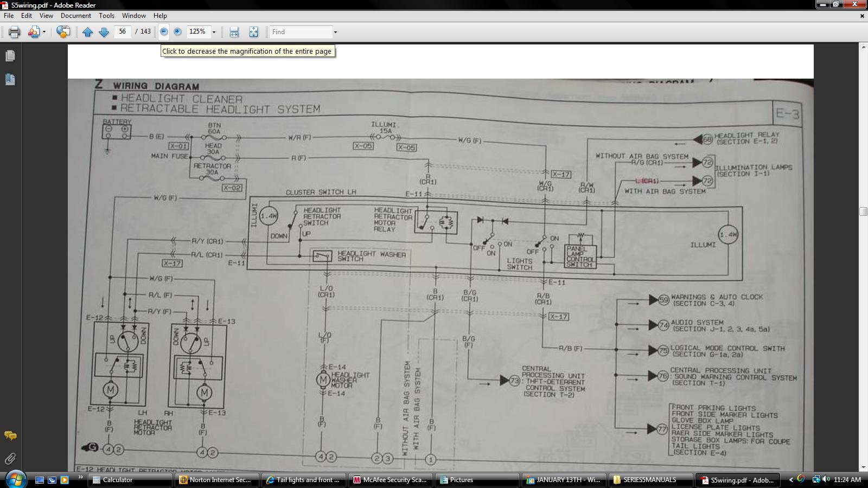Zoom in with the plus magnifier button
868x488 pixels.
point(177,32)
